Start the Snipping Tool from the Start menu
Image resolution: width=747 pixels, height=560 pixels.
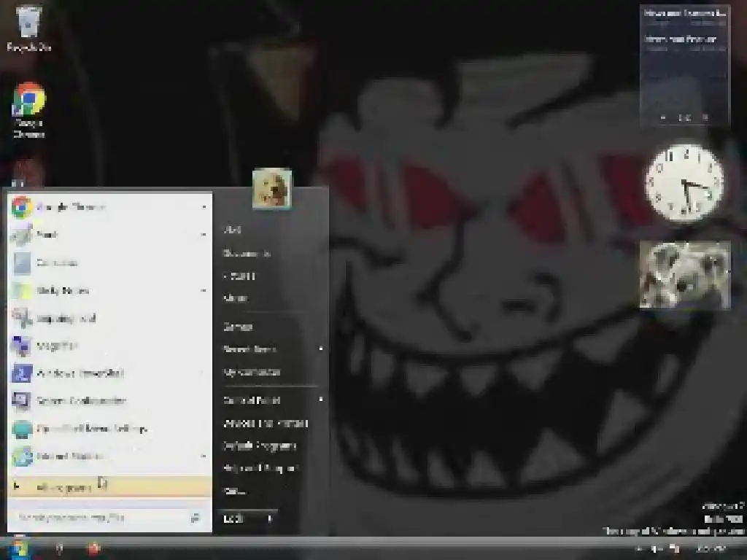pos(109,319)
